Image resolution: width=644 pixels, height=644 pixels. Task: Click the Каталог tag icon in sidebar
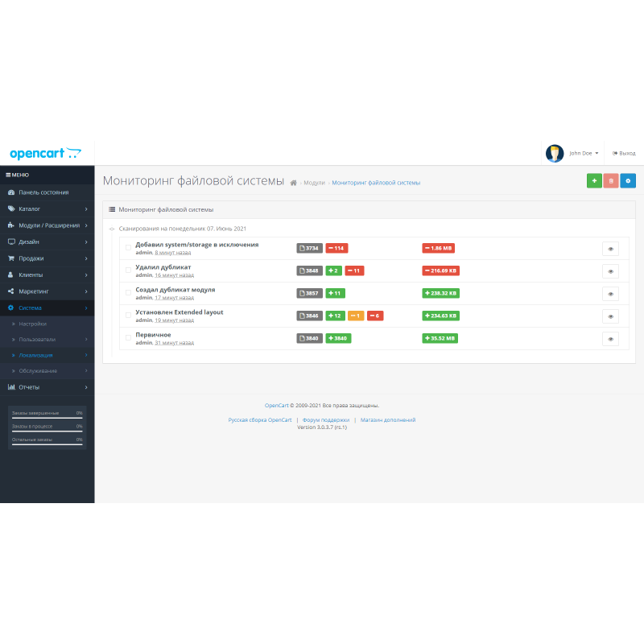(x=11, y=208)
